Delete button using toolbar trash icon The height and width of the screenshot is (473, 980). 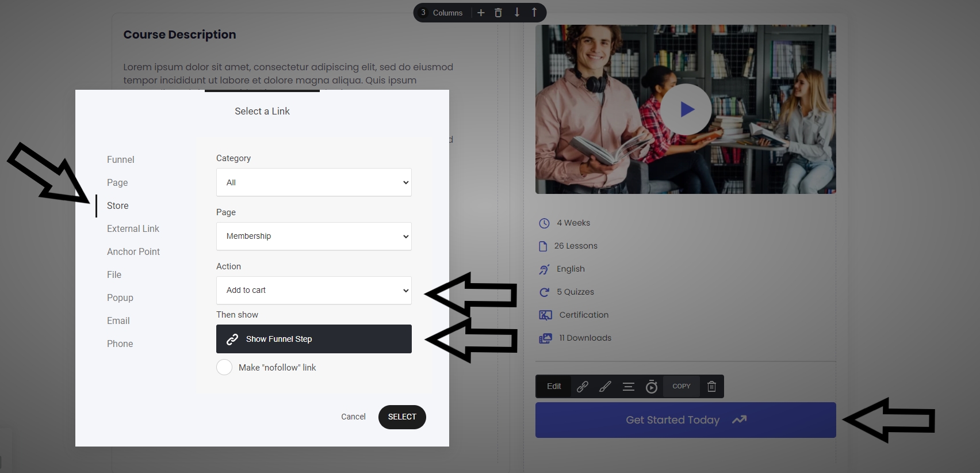[x=711, y=387]
